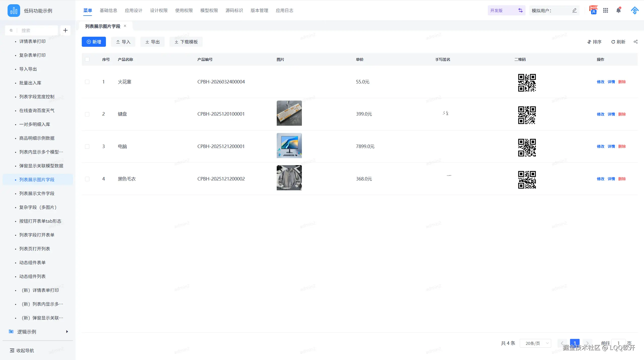This screenshot has width=644, height=360.
Task: Click 删除 link for 键盘 row
Action: (622, 114)
